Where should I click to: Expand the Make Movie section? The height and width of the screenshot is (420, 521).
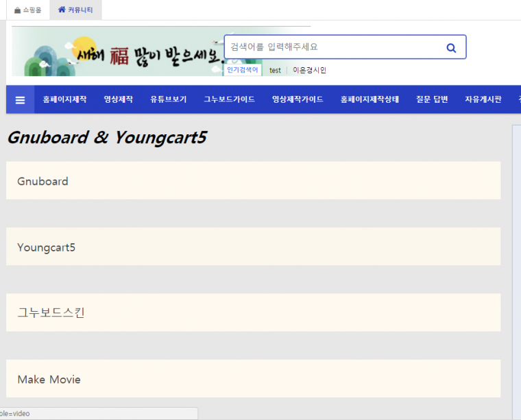(x=253, y=378)
